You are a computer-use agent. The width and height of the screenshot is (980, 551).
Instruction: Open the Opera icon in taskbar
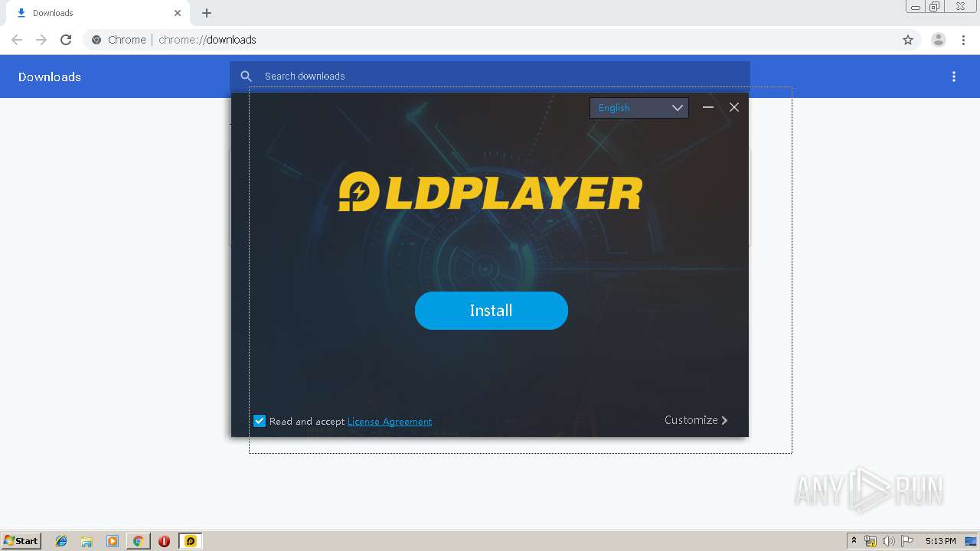(x=164, y=541)
